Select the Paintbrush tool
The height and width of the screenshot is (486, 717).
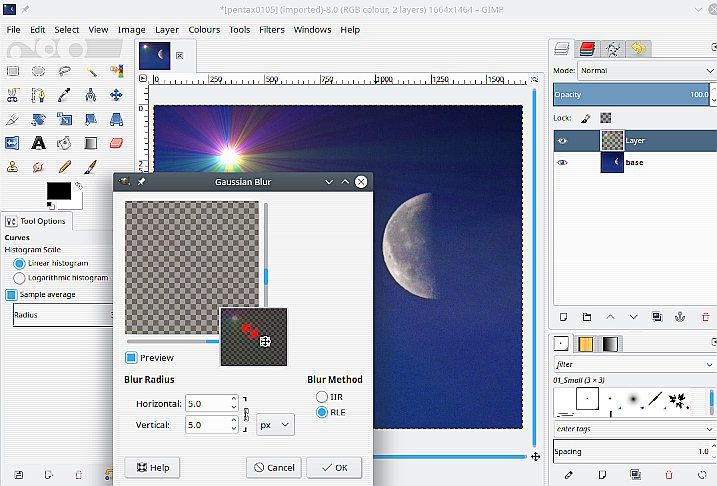pos(91,167)
